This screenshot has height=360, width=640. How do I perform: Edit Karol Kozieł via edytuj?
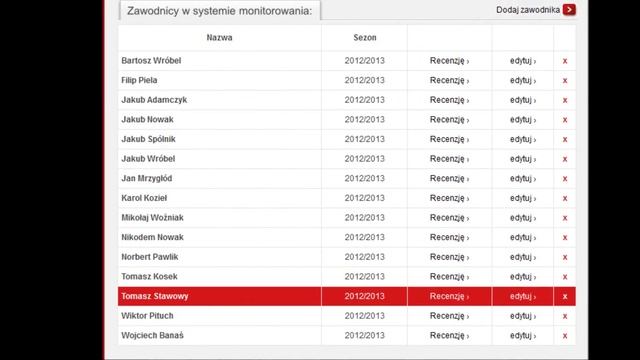[x=523, y=198]
